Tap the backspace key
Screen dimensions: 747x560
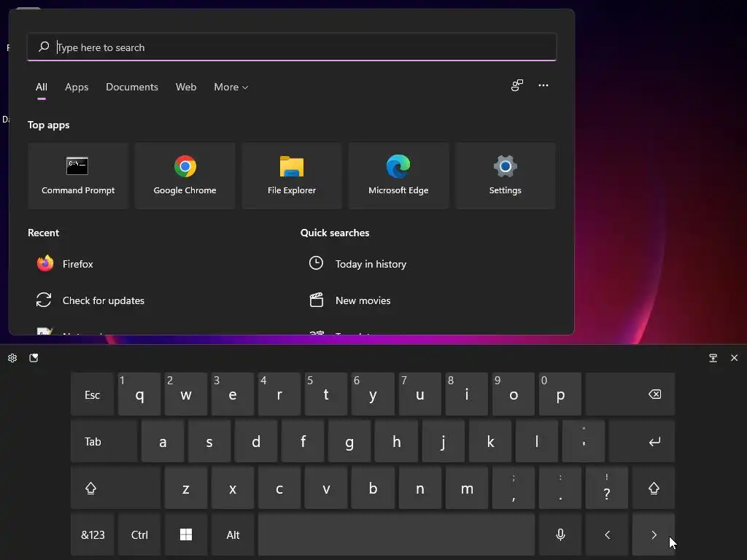pyautogui.click(x=630, y=394)
